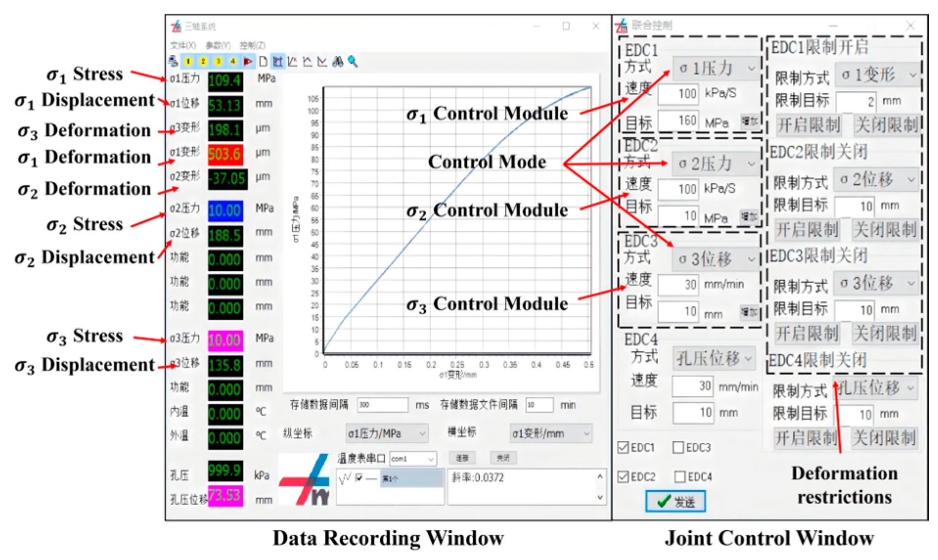
Task: Open the 温度表串口 com1 dropdown
Action: (413, 458)
